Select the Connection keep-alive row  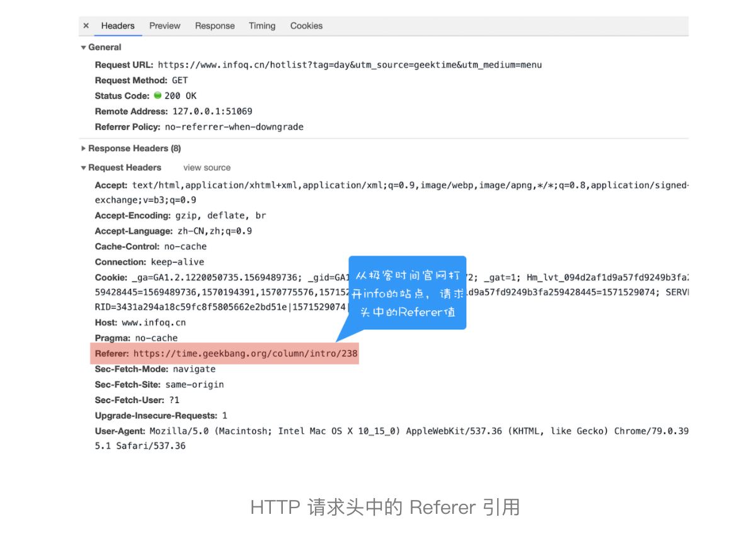point(149,262)
